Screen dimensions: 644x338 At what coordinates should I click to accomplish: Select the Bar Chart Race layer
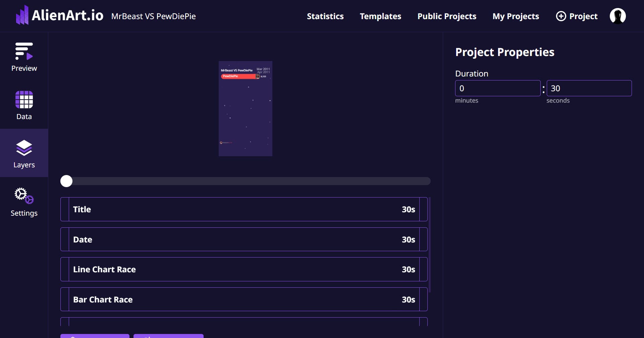(x=244, y=299)
